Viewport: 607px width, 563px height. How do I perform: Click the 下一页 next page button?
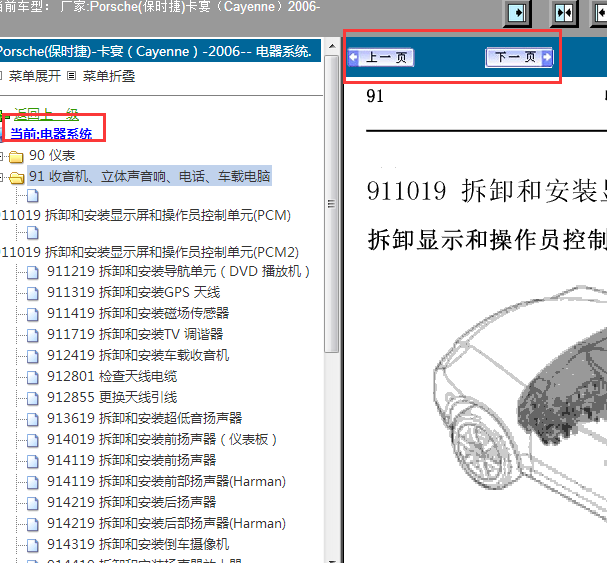[519, 58]
